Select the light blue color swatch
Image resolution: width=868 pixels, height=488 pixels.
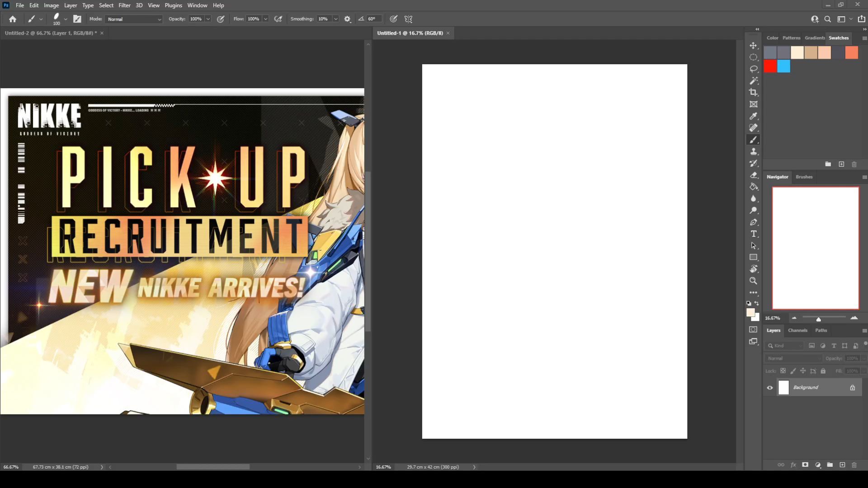tap(784, 66)
